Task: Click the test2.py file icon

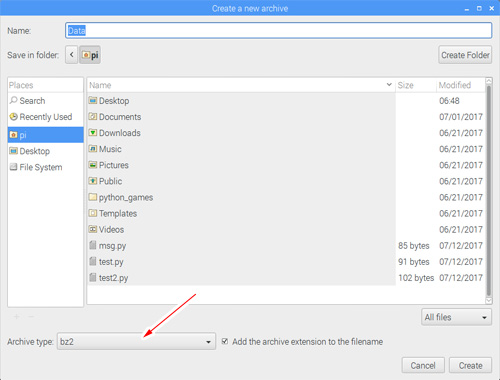Action: pyautogui.click(x=93, y=277)
